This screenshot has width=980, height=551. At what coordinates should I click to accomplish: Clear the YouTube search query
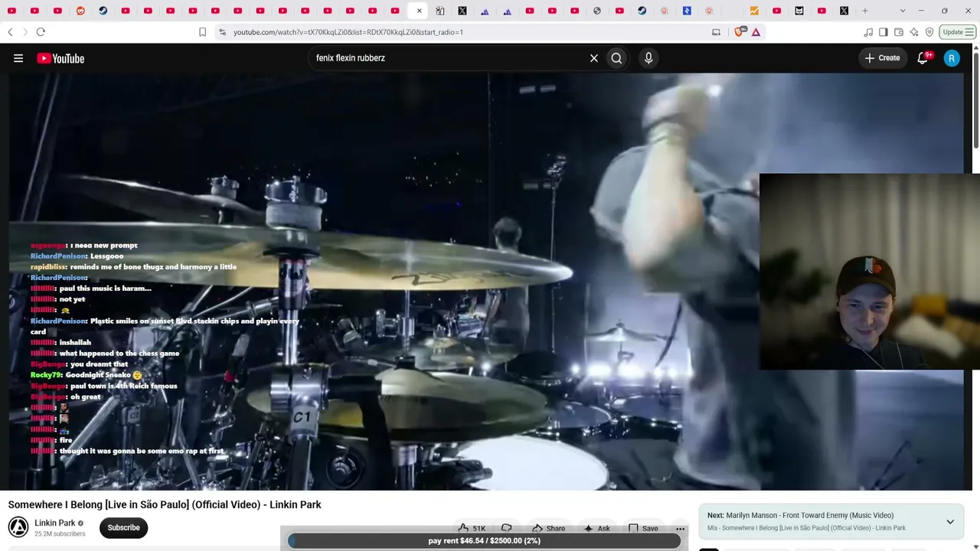pos(594,58)
